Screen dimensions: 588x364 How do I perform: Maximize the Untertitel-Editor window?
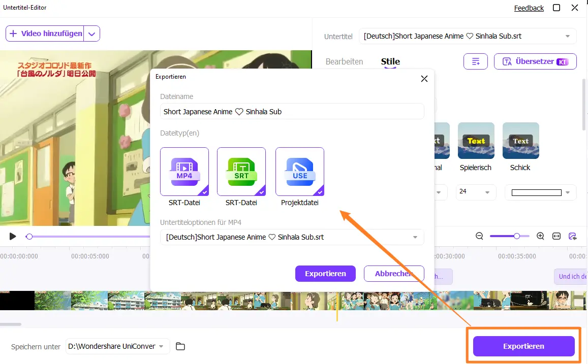[556, 8]
